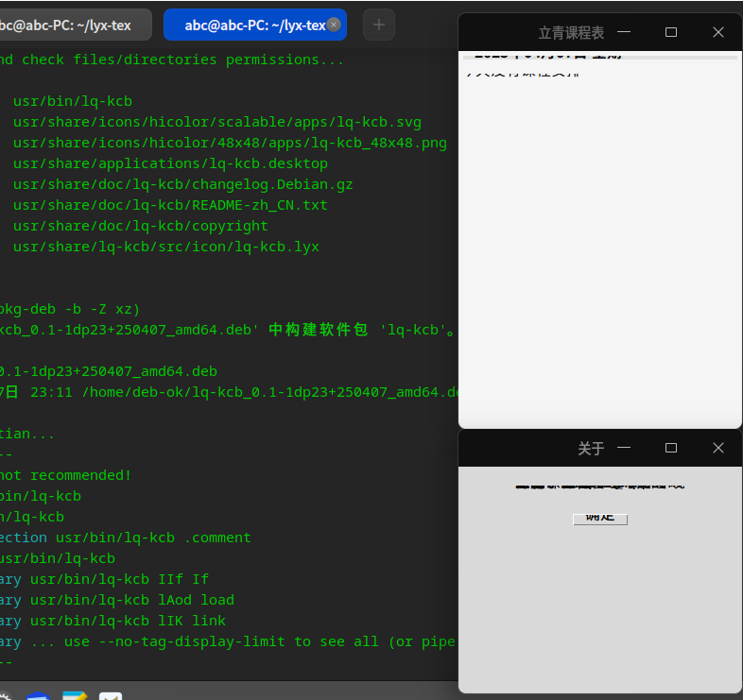Click the terminal line usr/share/icons/hicolor/scalable/apps/lq-kcb.svg

[217, 122]
